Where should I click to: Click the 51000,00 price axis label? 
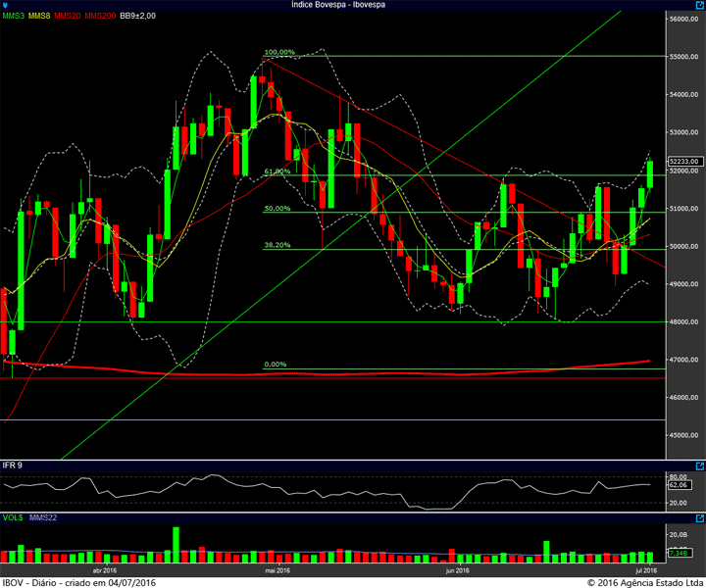click(x=684, y=209)
